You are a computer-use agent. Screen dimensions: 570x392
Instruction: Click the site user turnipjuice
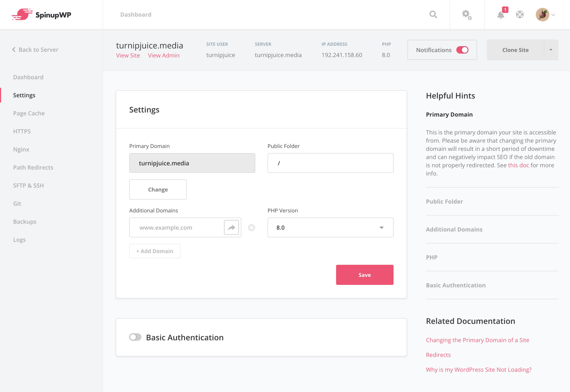tap(220, 55)
